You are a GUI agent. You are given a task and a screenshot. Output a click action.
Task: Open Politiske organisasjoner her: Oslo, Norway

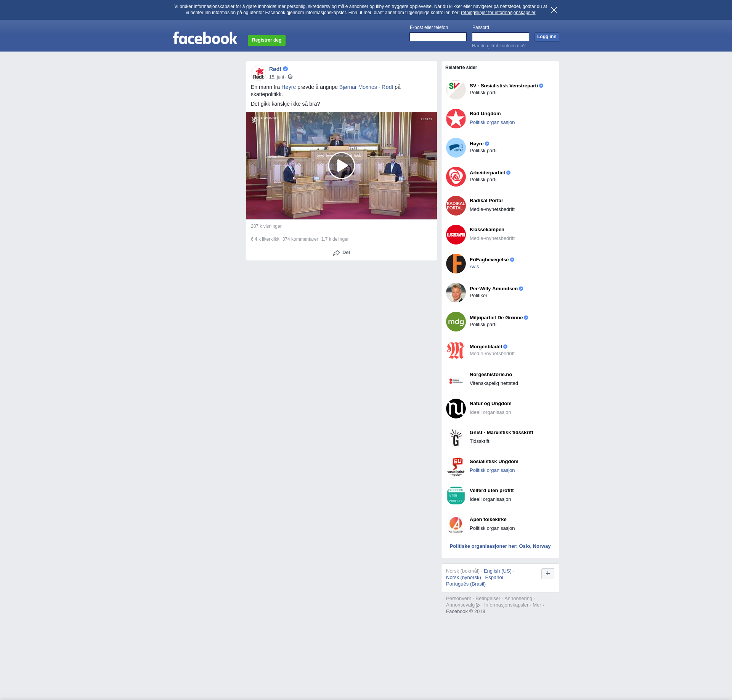[x=500, y=546]
